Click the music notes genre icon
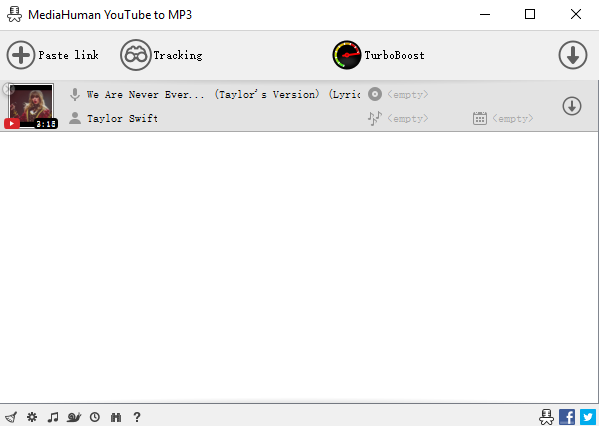This screenshot has width=600, height=426. coord(375,118)
